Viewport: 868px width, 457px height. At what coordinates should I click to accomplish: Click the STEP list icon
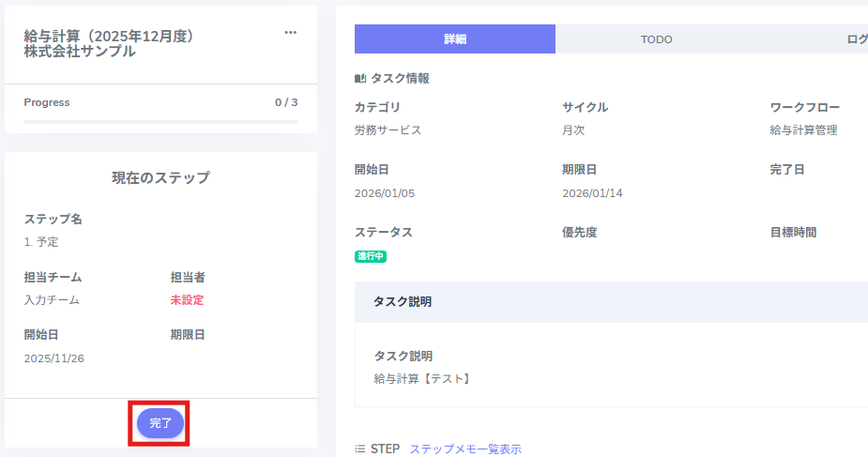(x=360, y=449)
